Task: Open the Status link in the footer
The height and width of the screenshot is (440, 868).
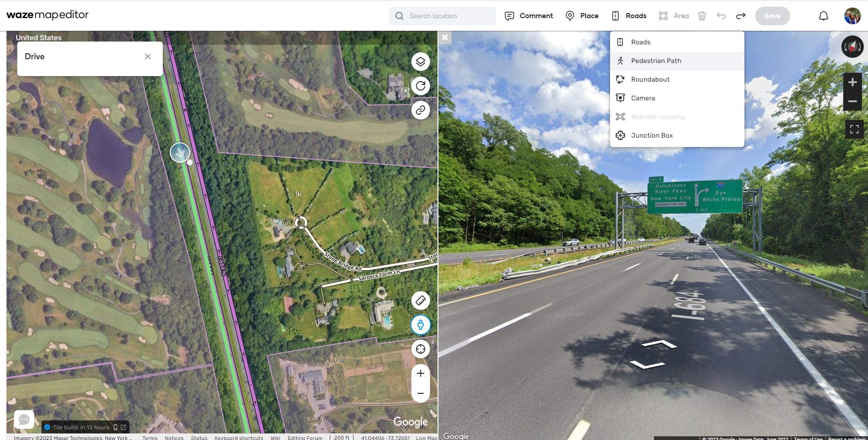Action: [x=199, y=438]
